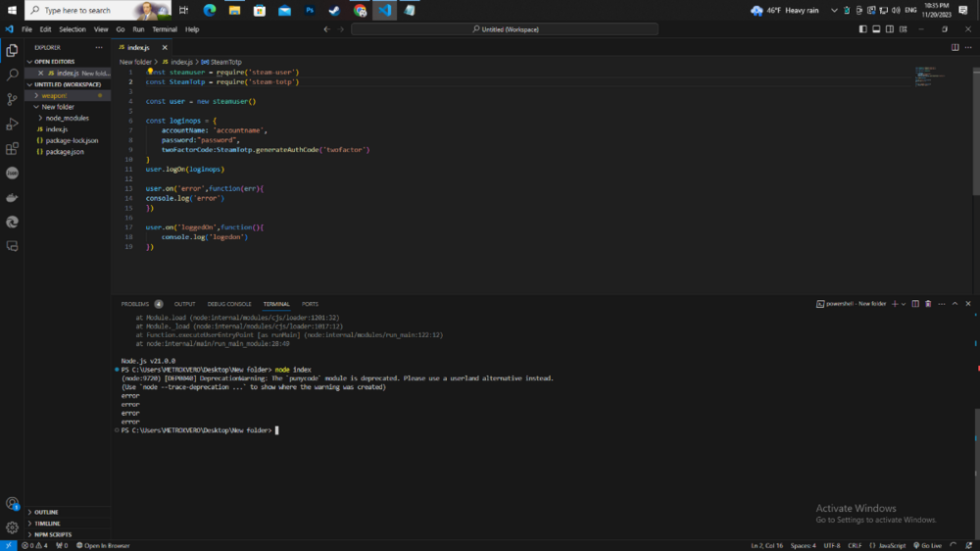Toggle the primary side bar visibility
The width and height of the screenshot is (980, 551).
pos(863,29)
